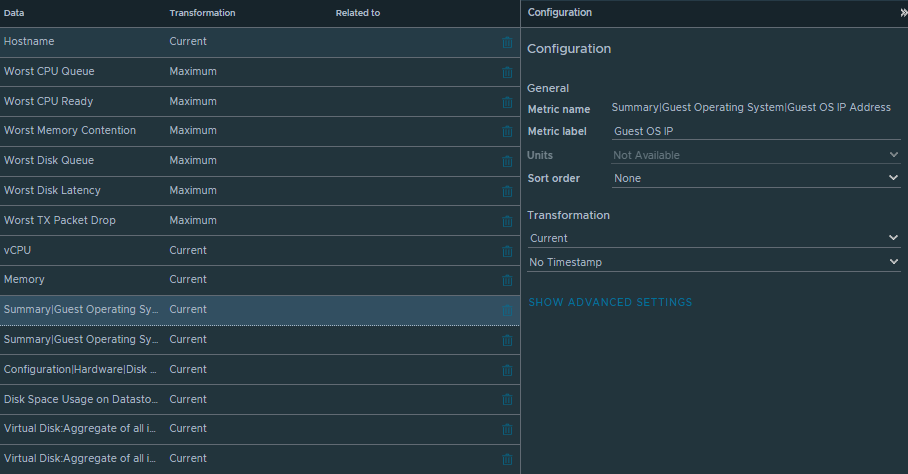The height and width of the screenshot is (474, 908).
Task: Select the Configuration|Hardware|Disk row
Action: coord(259,369)
